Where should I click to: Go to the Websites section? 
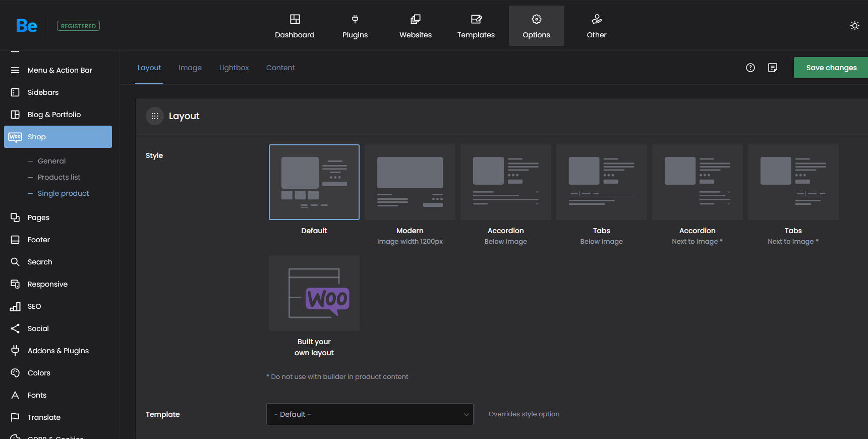pos(416,26)
